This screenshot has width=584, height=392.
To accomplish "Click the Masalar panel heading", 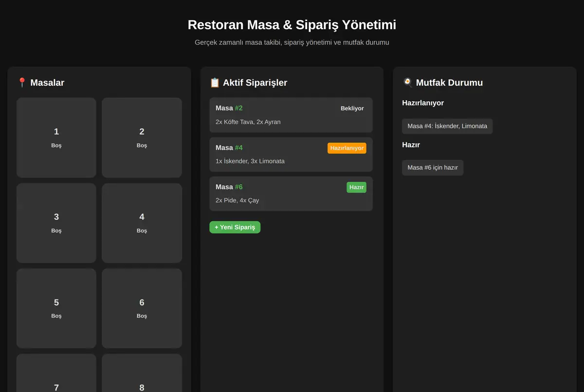I will pos(47,83).
